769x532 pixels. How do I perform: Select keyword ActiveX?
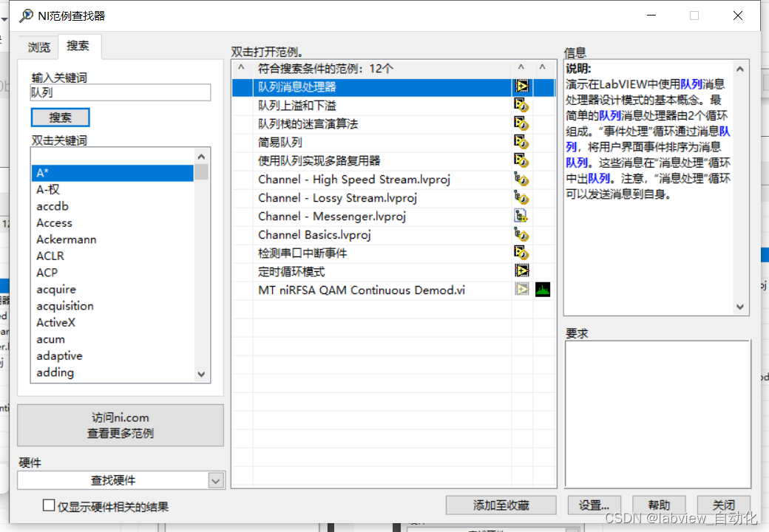(113, 323)
